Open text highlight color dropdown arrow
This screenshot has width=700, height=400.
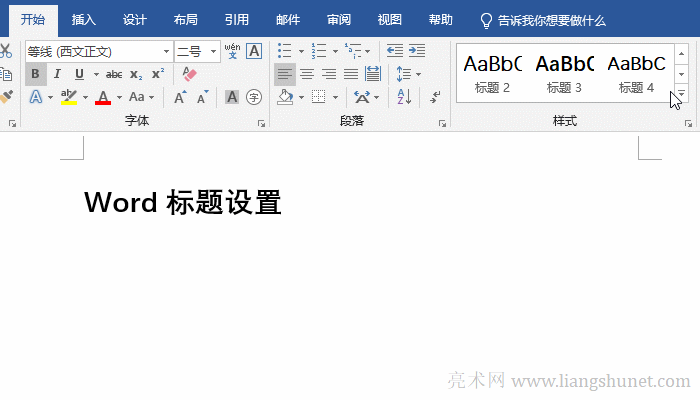[85, 97]
